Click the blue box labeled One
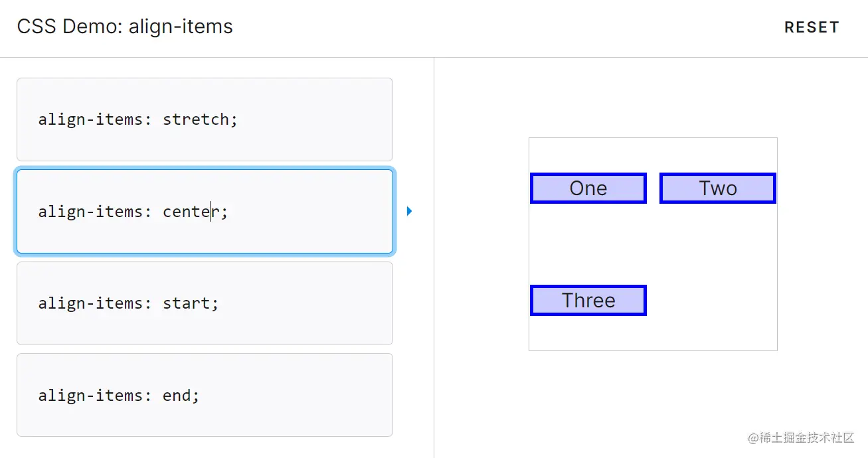 588,188
